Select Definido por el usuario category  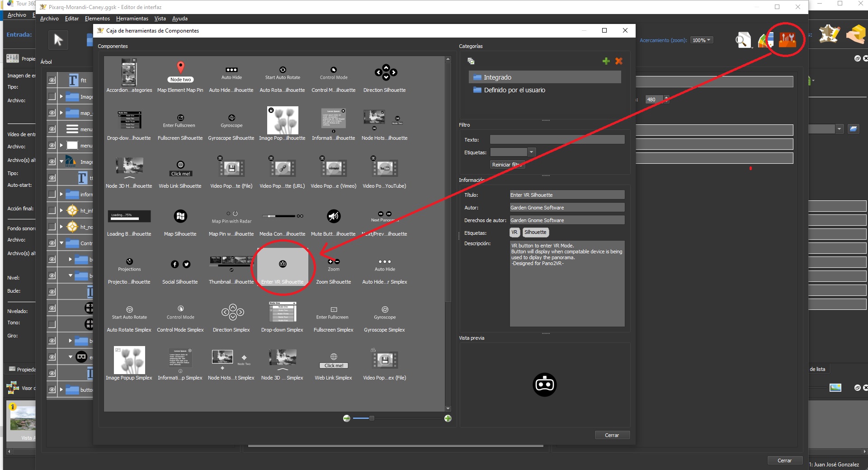(545, 90)
